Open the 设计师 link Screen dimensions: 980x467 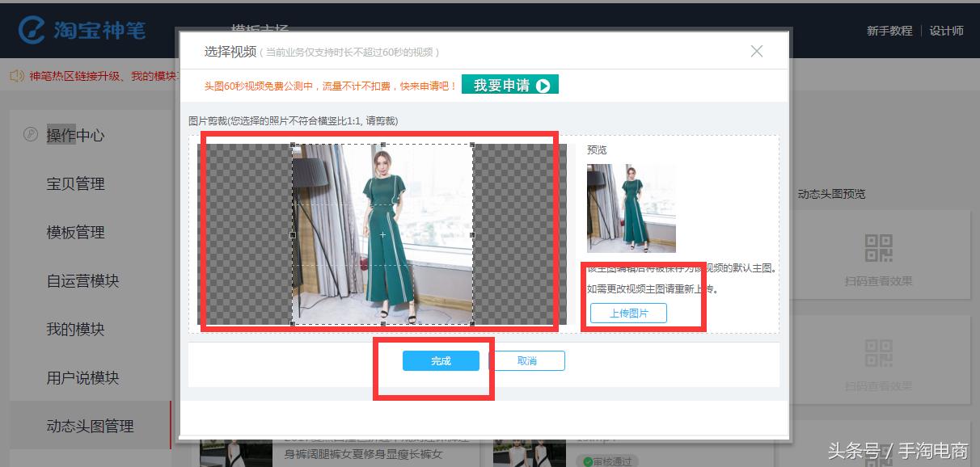pos(946,31)
